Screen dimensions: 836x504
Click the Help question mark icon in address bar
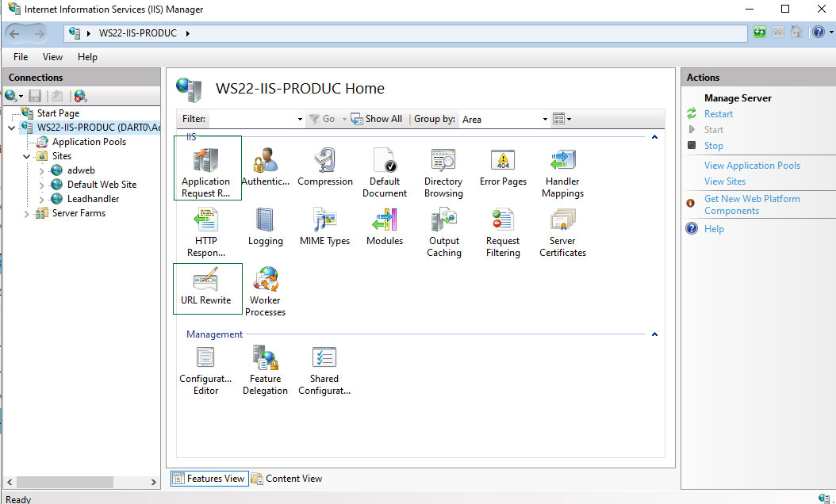(819, 32)
